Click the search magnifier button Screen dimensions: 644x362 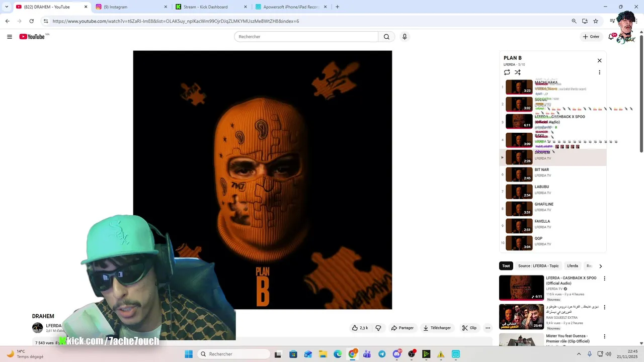(386, 37)
